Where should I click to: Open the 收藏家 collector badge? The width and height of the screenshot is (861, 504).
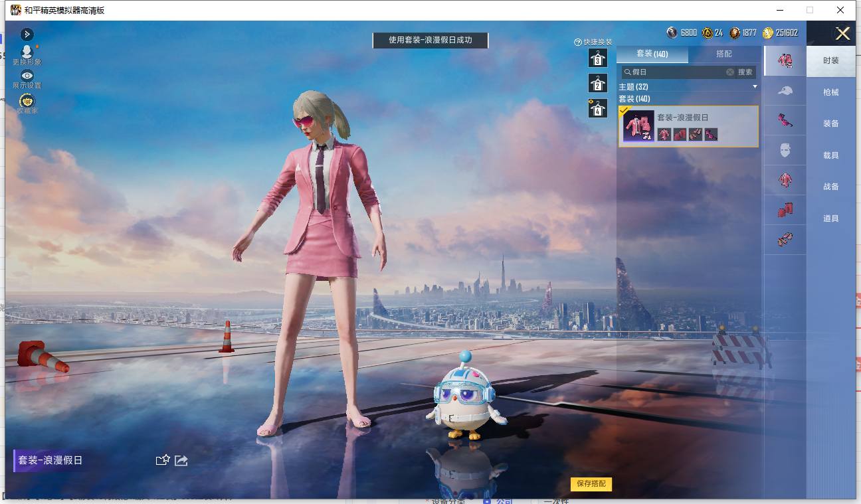click(27, 100)
